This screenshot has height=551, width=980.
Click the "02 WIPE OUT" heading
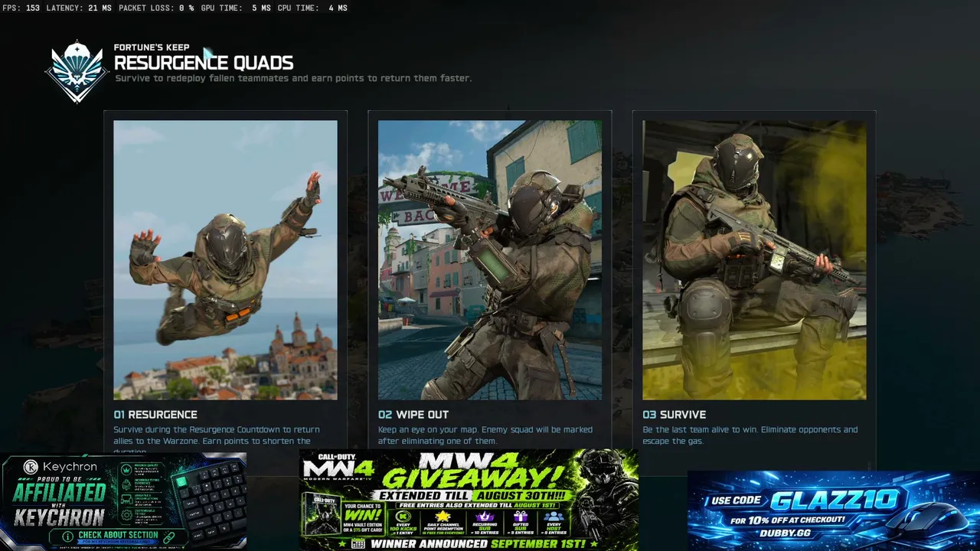[x=413, y=415]
